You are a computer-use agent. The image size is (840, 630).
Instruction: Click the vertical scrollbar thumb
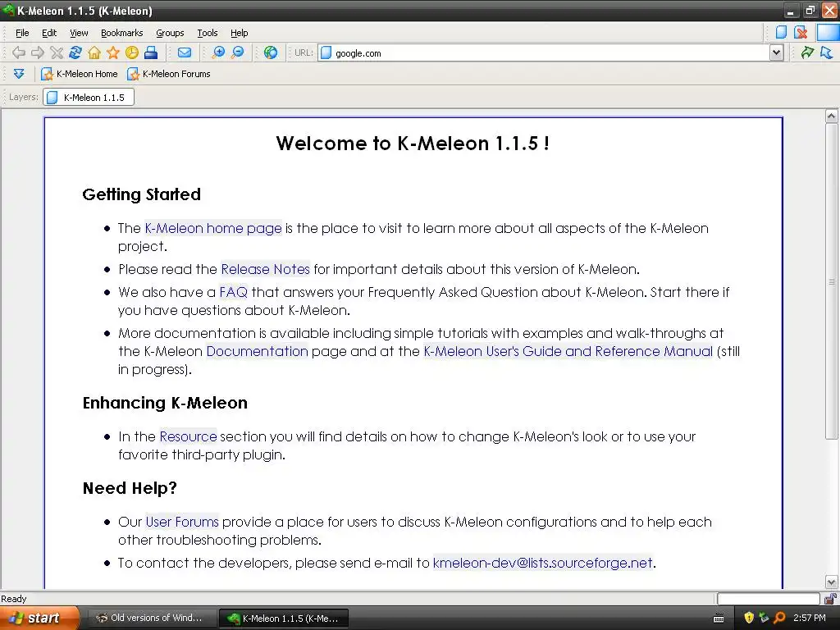pyautogui.click(x=832, y=281)
